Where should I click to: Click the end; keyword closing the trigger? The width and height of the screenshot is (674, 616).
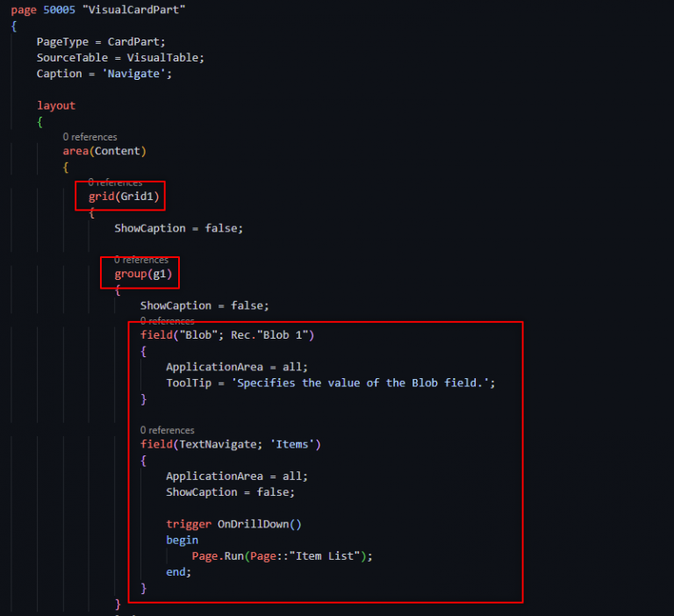coord(178,571)
